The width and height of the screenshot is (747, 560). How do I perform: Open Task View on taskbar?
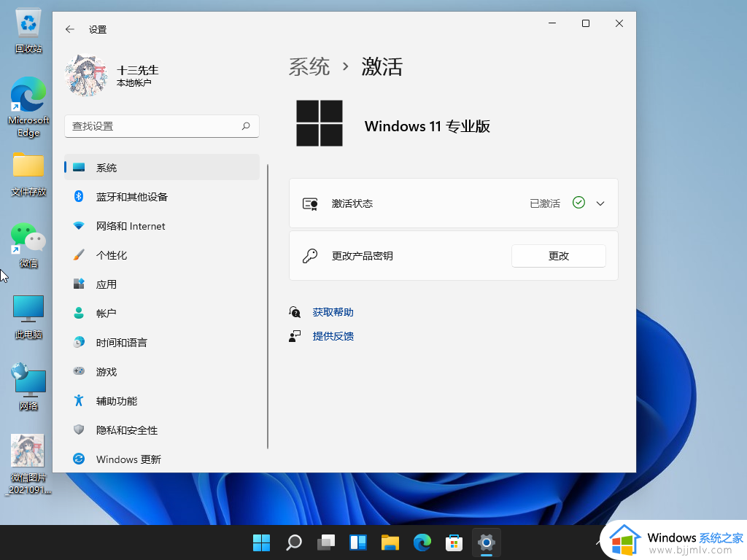(x=326, y=542)
